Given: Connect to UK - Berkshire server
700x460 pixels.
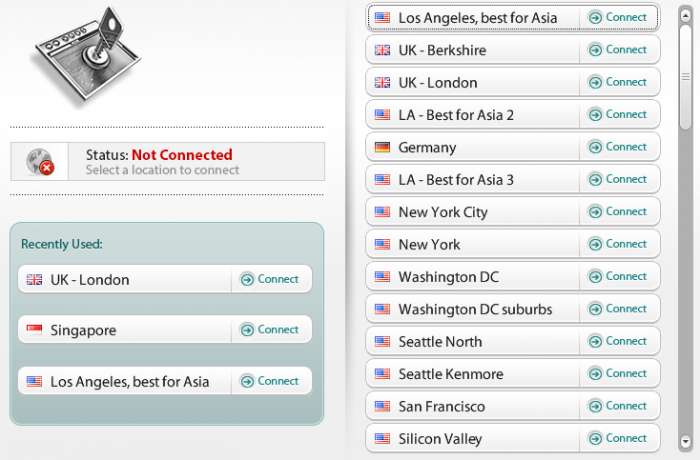Looking at the screenshot, I should (618, 50).
